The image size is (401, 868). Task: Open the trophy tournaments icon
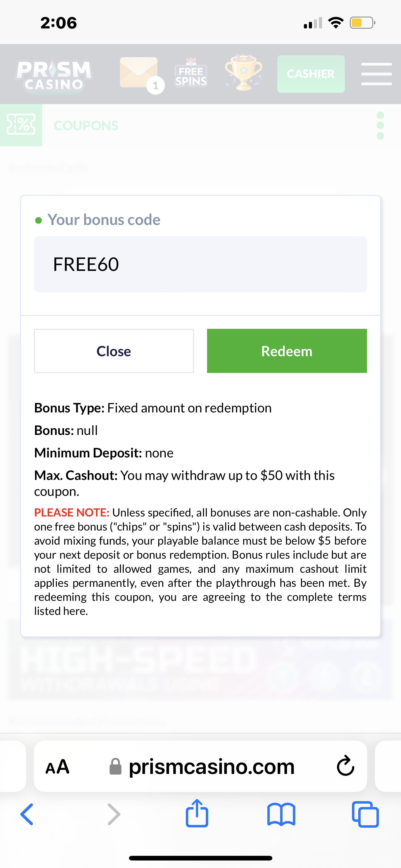tap(243, 72)
